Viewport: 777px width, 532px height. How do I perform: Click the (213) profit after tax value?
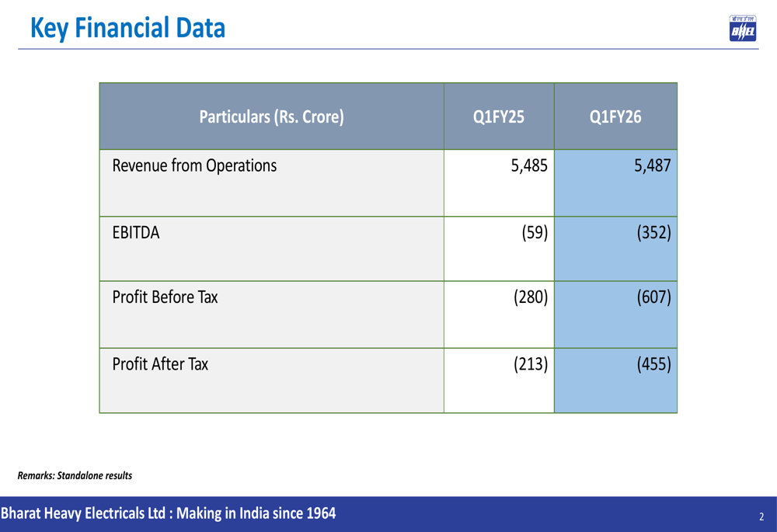531,364
